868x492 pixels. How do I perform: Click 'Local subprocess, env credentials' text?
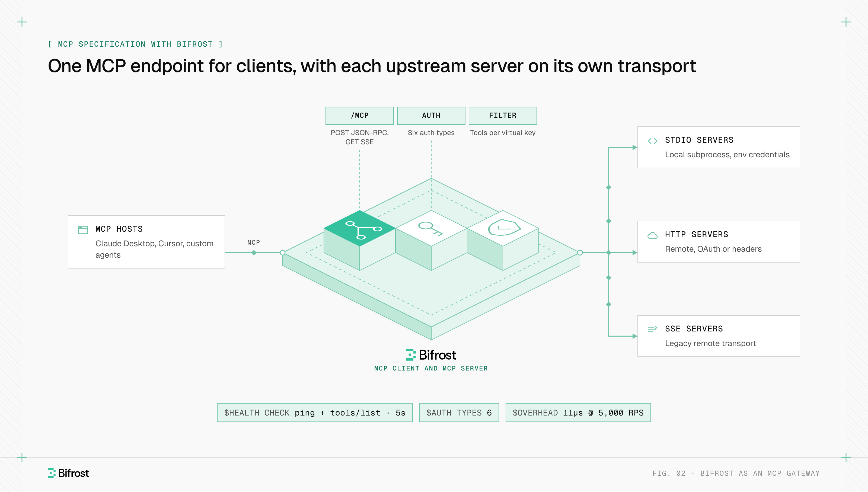coord(727,155)
